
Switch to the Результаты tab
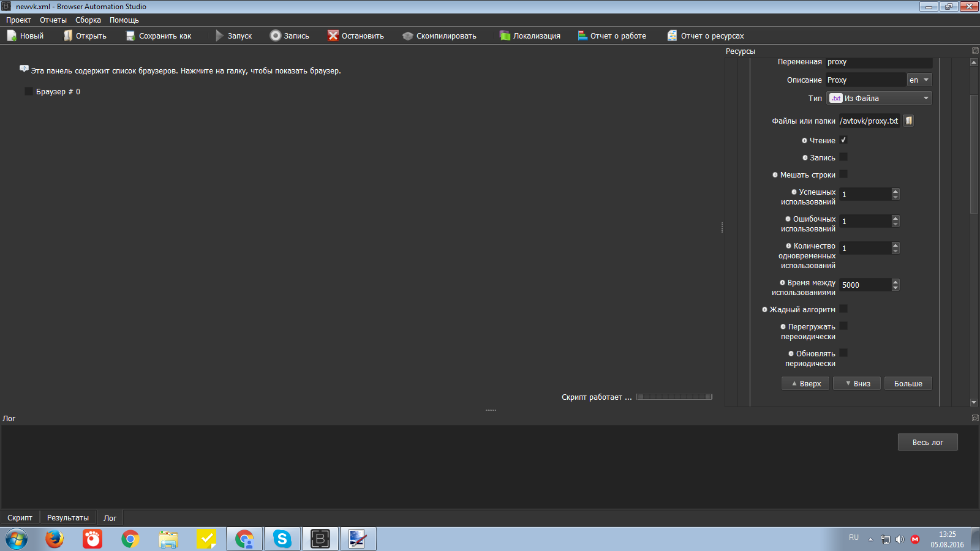click(68, 517)
